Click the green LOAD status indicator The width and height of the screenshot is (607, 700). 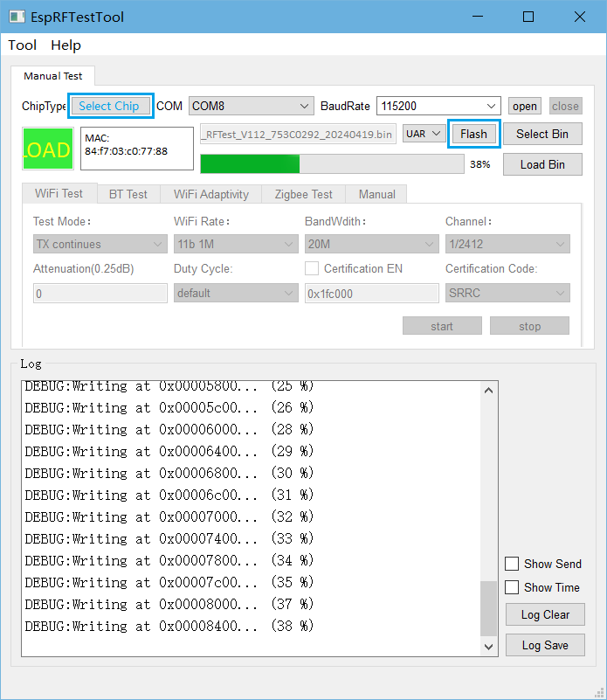click(x=48, y=149)
